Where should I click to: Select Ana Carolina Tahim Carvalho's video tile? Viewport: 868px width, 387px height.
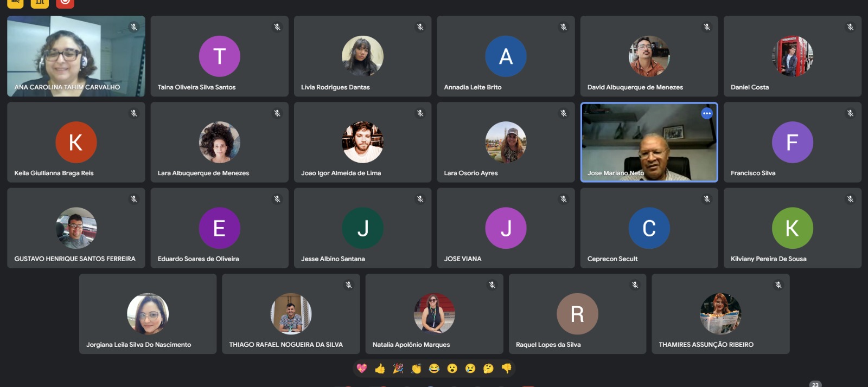tap(76, 56)
